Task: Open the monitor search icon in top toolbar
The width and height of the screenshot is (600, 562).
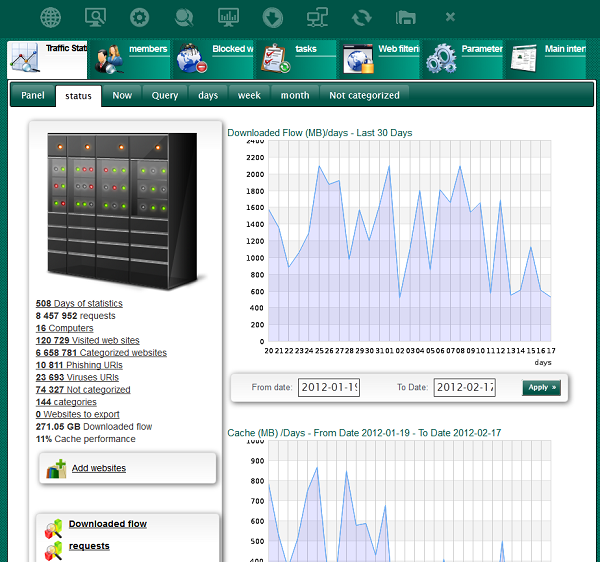Action: 95,17
